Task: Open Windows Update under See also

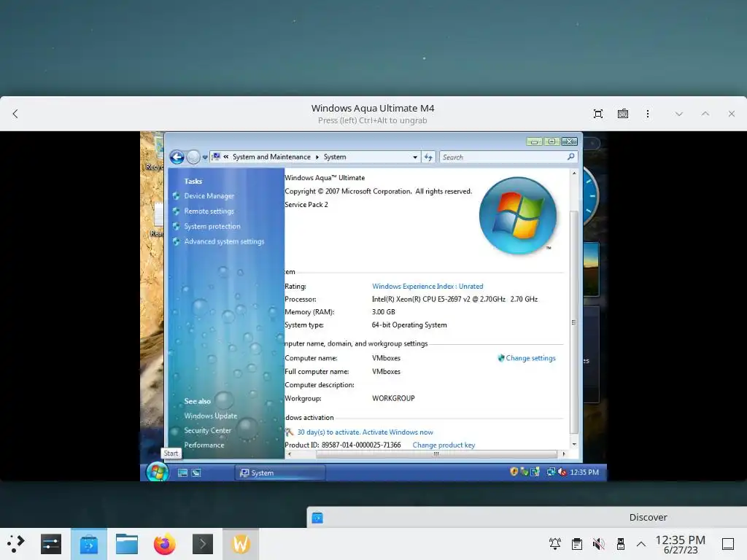Action: pos(211,416)
